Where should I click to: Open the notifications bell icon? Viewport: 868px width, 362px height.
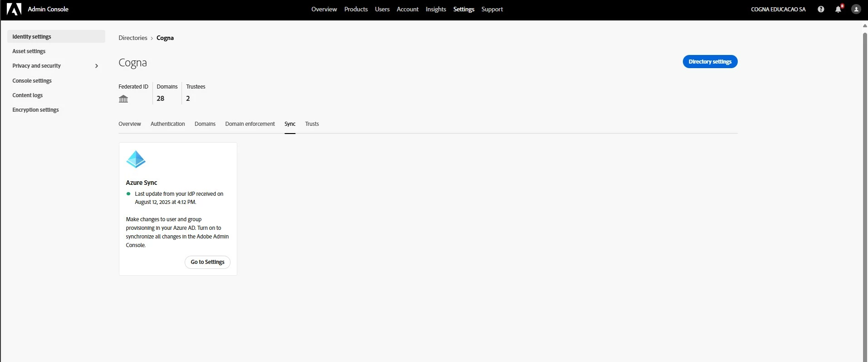pyautogui.click(x=839, y=9)
